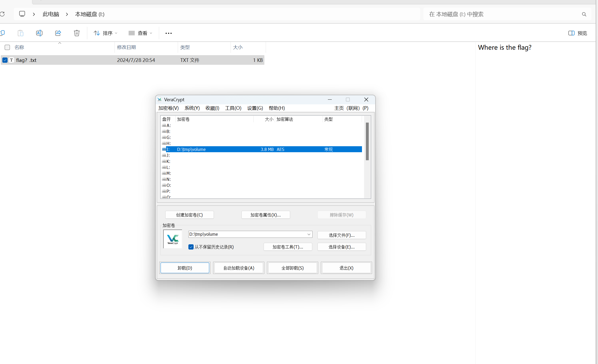598x364 pixels.
Task: Click 加密卷工具(T)... button
Action: point(288,247)
